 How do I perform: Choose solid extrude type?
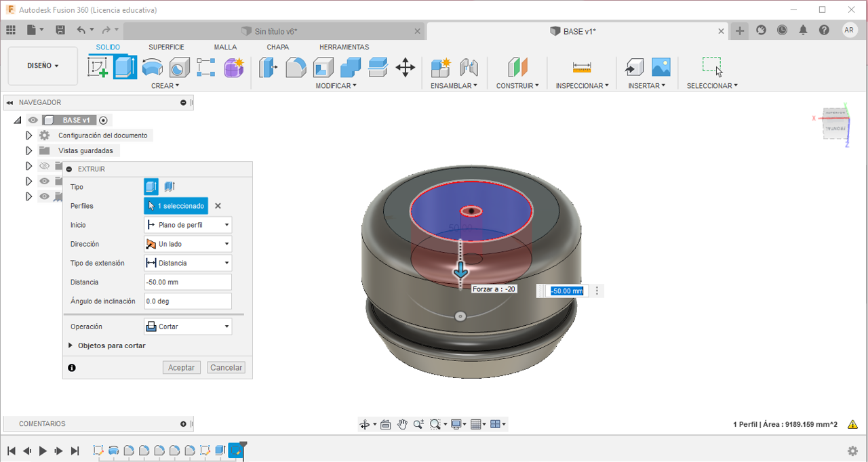151,186
